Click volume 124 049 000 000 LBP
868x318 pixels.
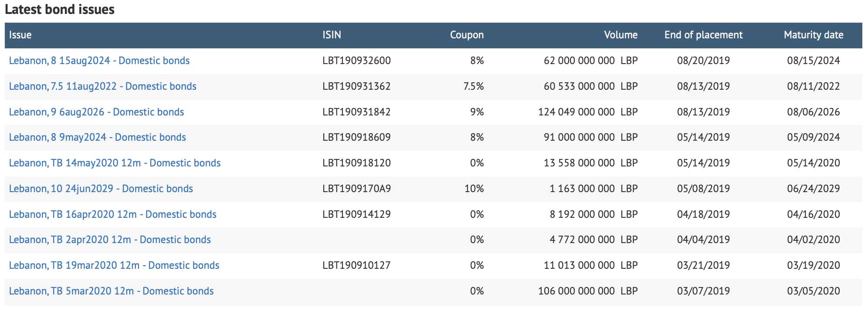pos(587,112)
